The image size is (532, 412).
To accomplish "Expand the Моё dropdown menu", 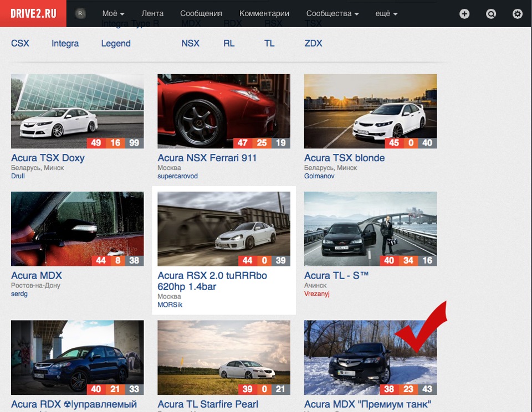I will pos(113,13).
